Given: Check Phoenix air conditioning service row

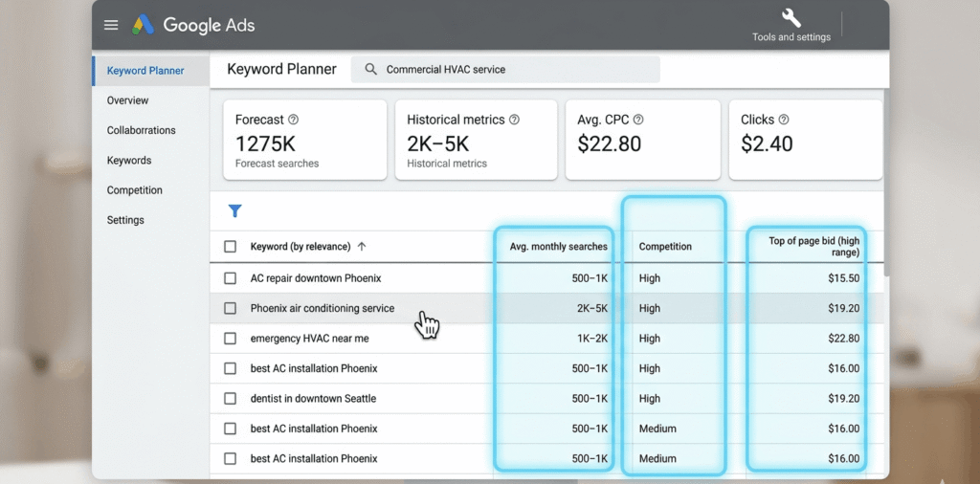Looking at the screenshot, I should (x=230, y=308).
